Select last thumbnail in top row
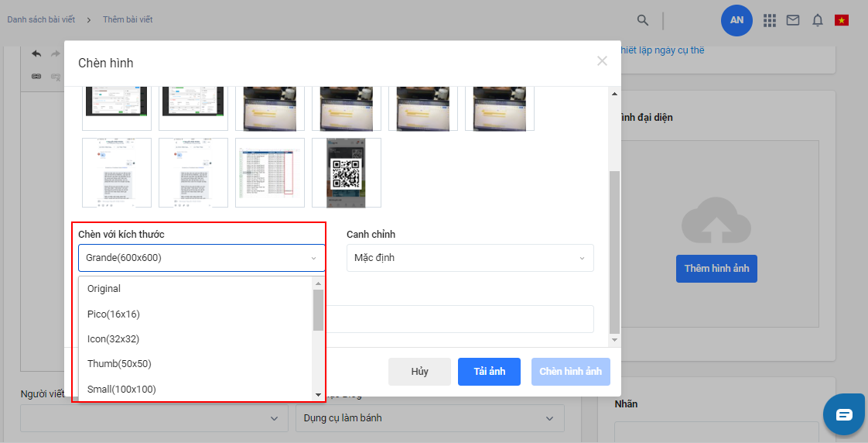 [499, 108]
